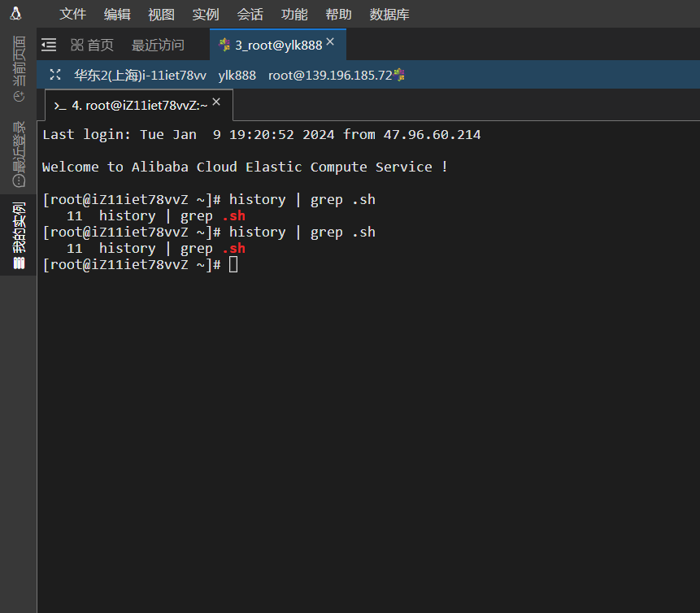The height and width of the screenshot is (613, 700).
Task: Open the 帮助 menu
Action: click(x=338, y=15)
